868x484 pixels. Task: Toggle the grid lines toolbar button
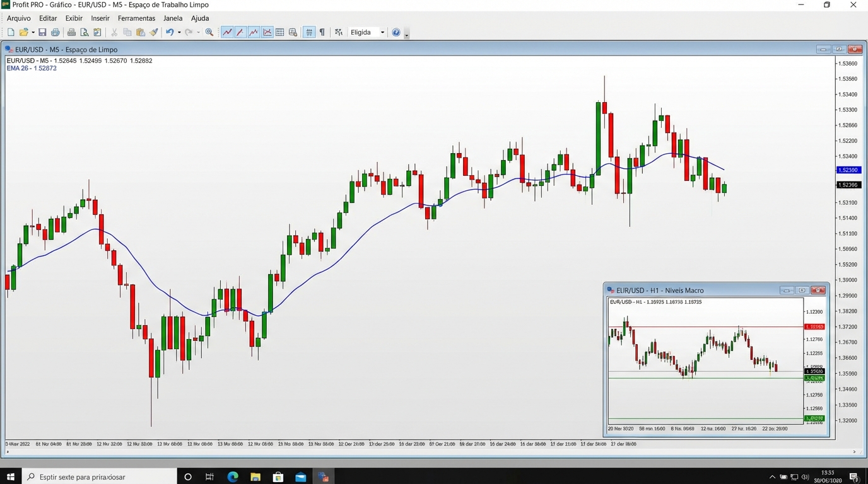click(x=309, y=32)
